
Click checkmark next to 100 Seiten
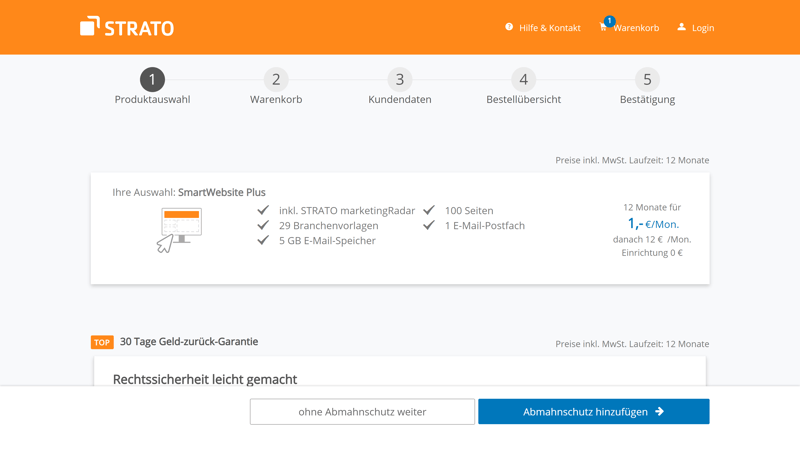point(429,210)
